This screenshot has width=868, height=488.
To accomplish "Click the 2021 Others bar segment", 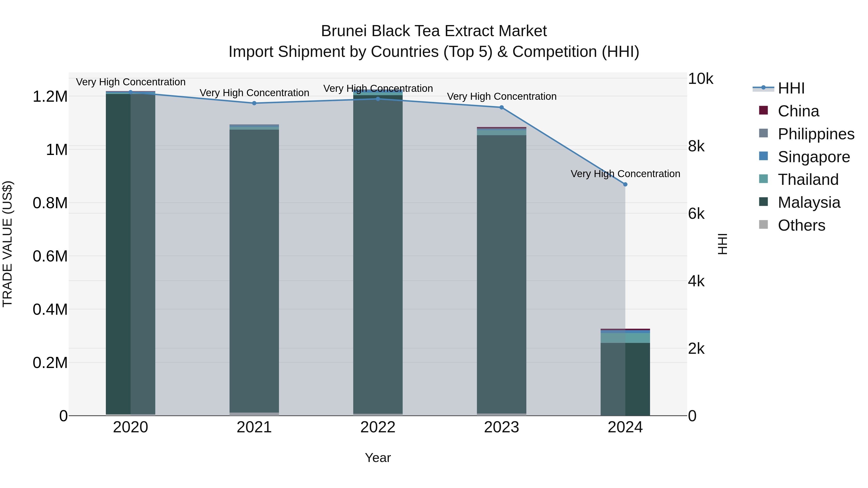I will [x=254, y=414].
